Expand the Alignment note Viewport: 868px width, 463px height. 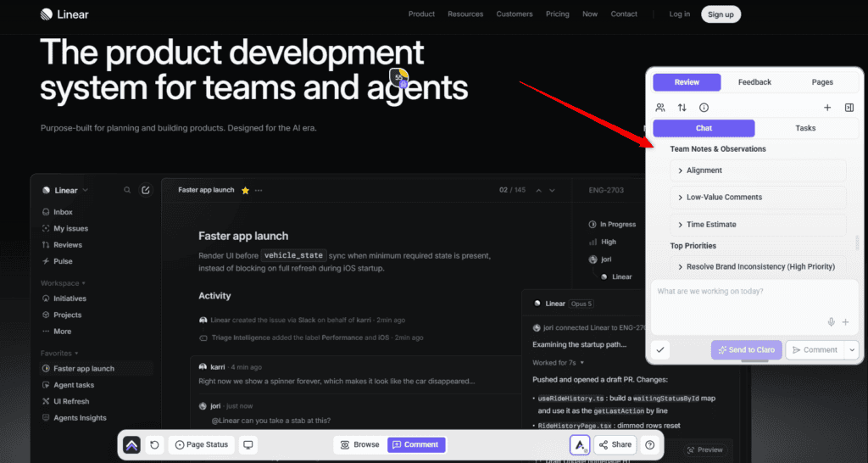pyautogui.click(x=758, y=170)
